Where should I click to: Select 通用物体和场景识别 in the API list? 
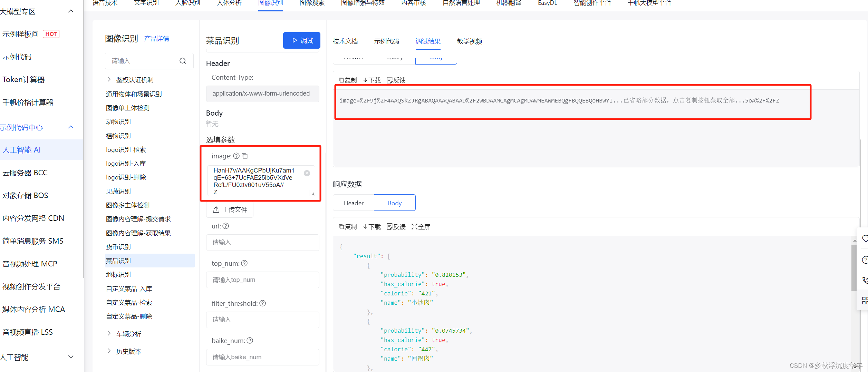tap(134, 94)
